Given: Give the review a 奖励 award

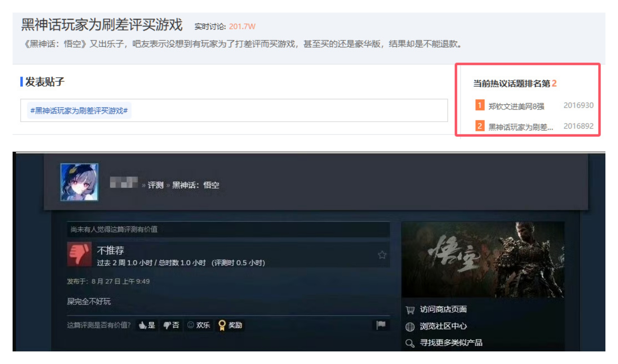Looking at the screenshot, I should [x=230, y=325].
